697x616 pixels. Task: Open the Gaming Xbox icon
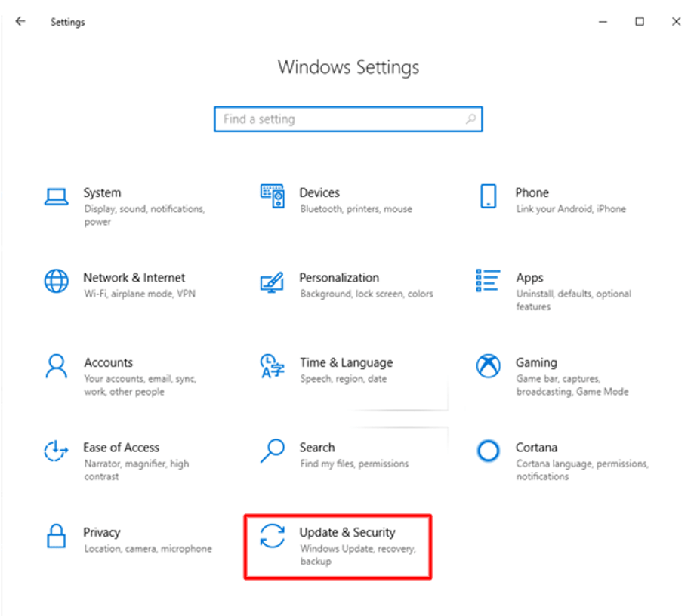point(488,367)
